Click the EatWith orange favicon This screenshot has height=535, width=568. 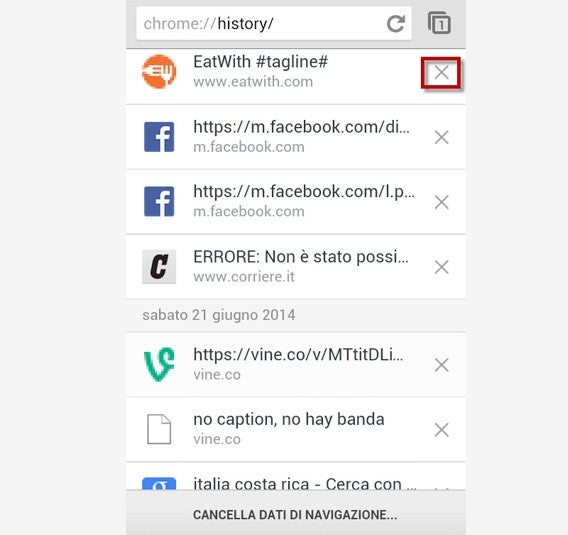point(159,72)
